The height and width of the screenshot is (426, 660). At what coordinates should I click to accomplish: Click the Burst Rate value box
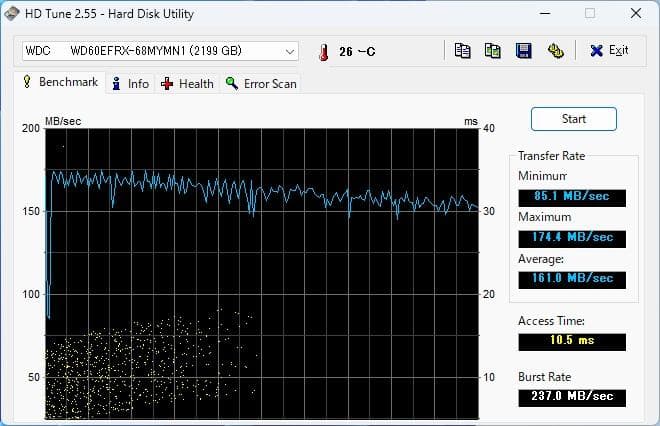[572, 397]
